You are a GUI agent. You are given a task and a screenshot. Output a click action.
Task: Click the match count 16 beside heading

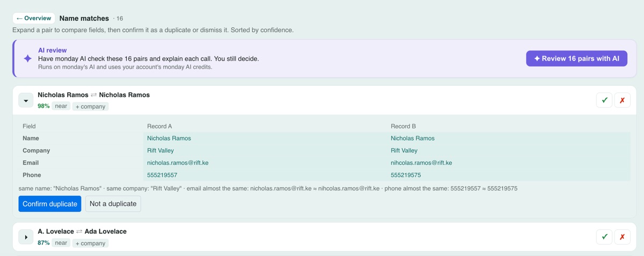tap(118, 19)
